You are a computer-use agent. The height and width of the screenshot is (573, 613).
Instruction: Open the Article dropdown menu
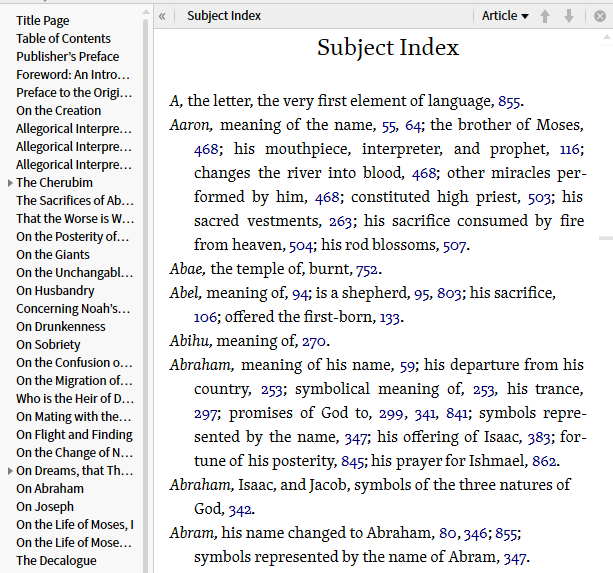pyautogui.click(x=505, y=16)
